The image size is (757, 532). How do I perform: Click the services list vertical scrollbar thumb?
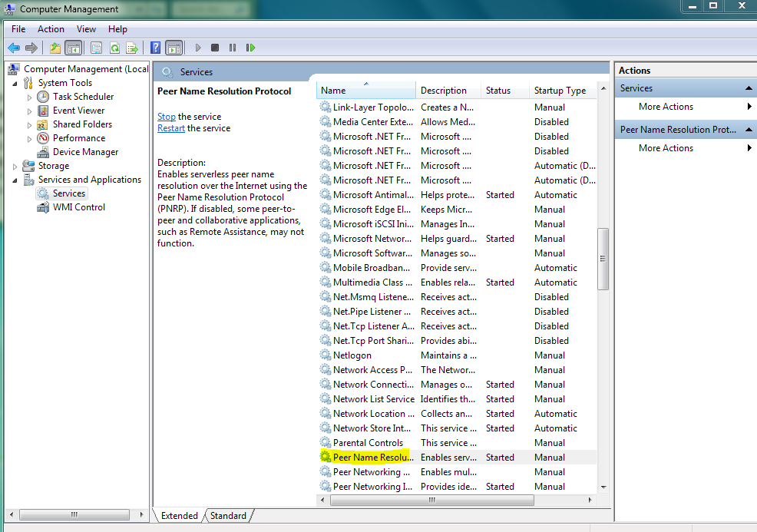(603, 259)
